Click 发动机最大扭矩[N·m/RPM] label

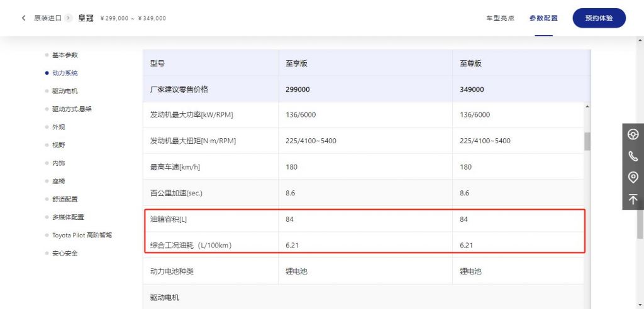click(x=193, y=141)
